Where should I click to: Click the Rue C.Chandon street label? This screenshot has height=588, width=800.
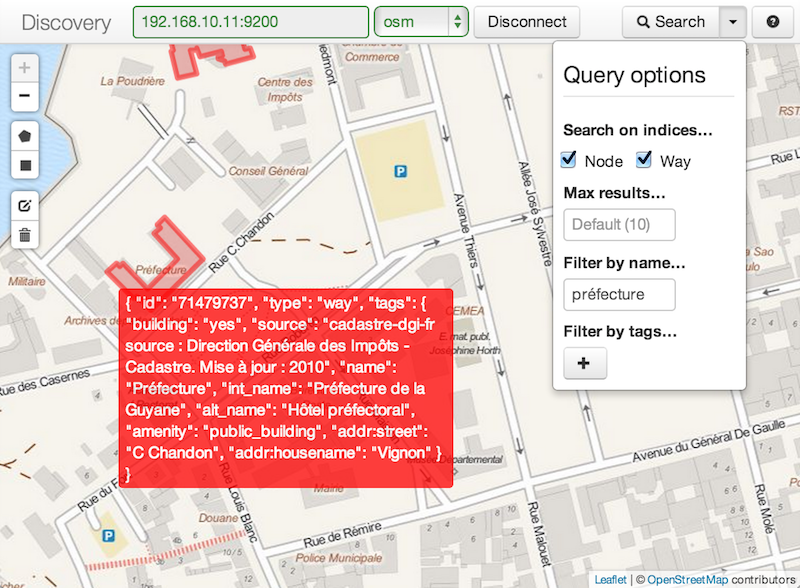pos(241,242)
